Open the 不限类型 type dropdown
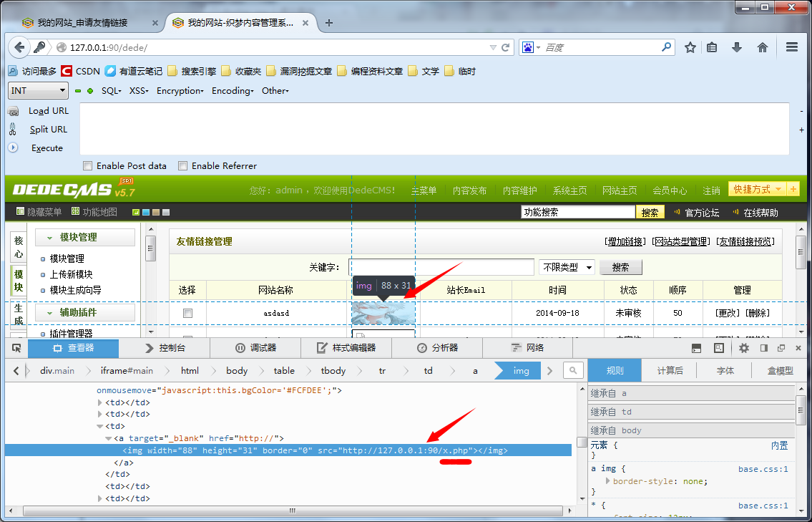Viewport: 812px width, 522px height. click(567, 268)
